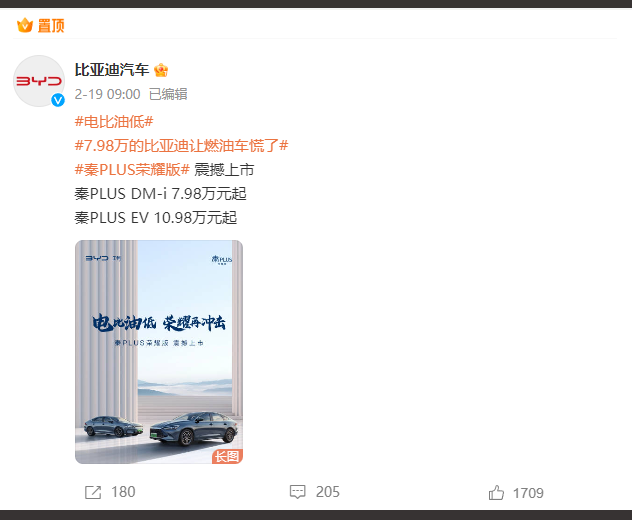The width and height of the screenshot is (632, 520).
Task: Click the repost share icon
Action: point(93,492)
